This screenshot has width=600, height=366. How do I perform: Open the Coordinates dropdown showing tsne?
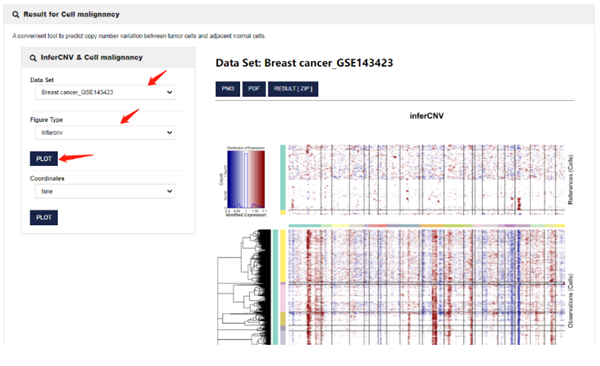pyautogui.click(x=105, y=191)
